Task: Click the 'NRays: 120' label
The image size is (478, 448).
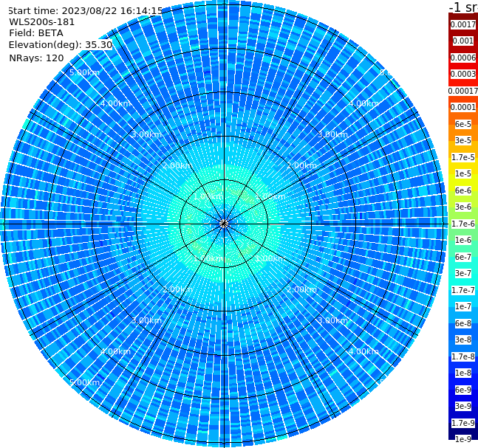Action: 36,58
